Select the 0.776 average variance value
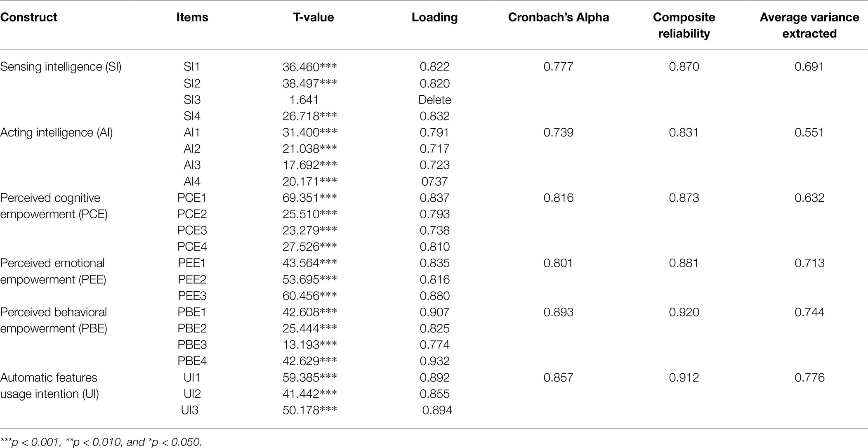 (x=809, y=378)
